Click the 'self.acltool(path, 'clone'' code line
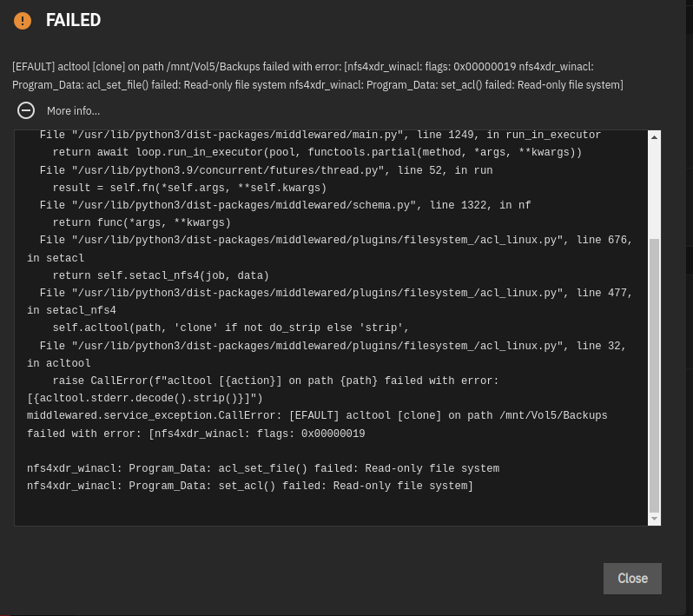The width and height of the screenshot is (693, 616). point(231,328)
